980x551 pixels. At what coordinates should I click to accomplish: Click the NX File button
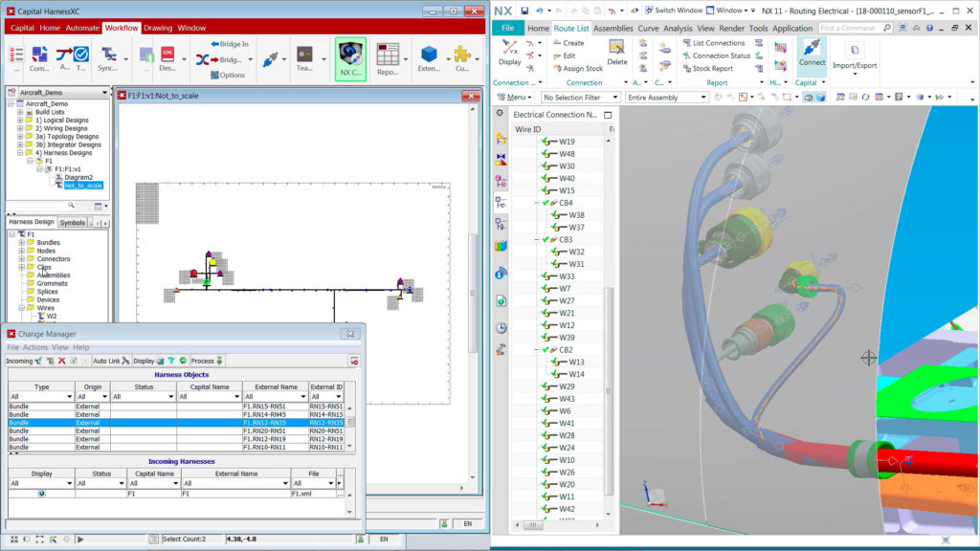coord(507,28)
